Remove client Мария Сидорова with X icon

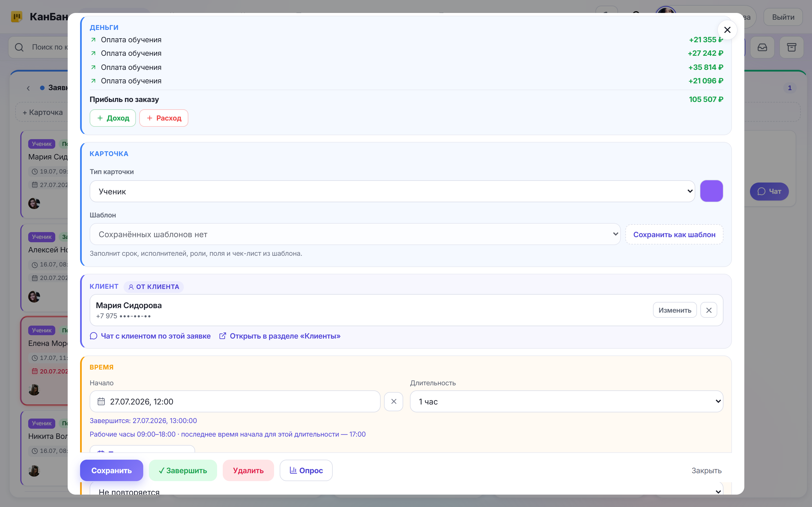pyautogui.click(x=709, y=310)
